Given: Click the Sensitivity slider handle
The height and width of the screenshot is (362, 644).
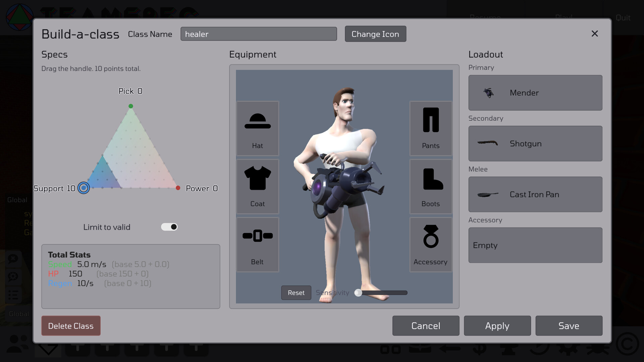Looking at the screenshot, I should 358,293.
